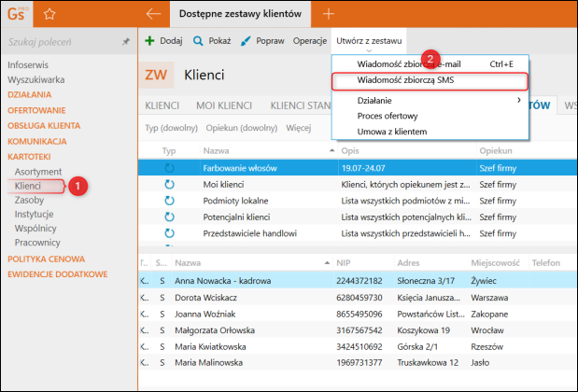The width and height of the screenshot is (578, 392).
Task: Switch to the MOI KLIENCI tab
Action: point(223,105)
